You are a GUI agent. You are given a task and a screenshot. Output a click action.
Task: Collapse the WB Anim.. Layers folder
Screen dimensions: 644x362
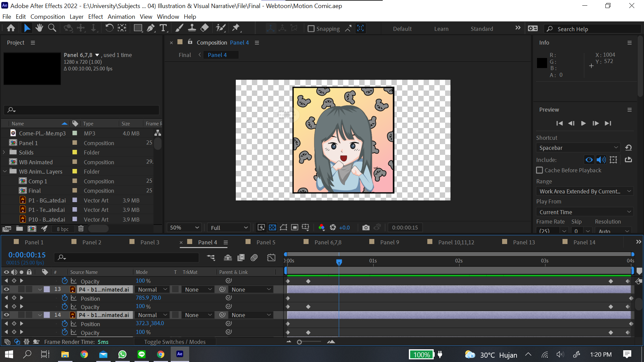tap(5, 171)
